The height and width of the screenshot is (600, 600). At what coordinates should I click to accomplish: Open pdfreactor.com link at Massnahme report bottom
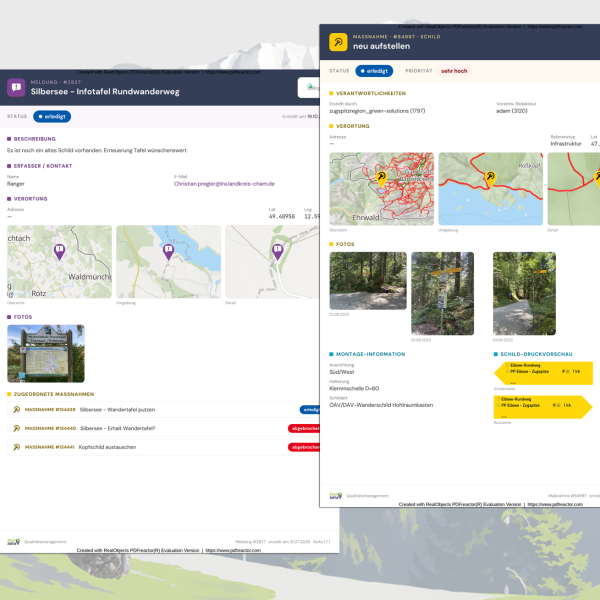(x=555, y=504)
